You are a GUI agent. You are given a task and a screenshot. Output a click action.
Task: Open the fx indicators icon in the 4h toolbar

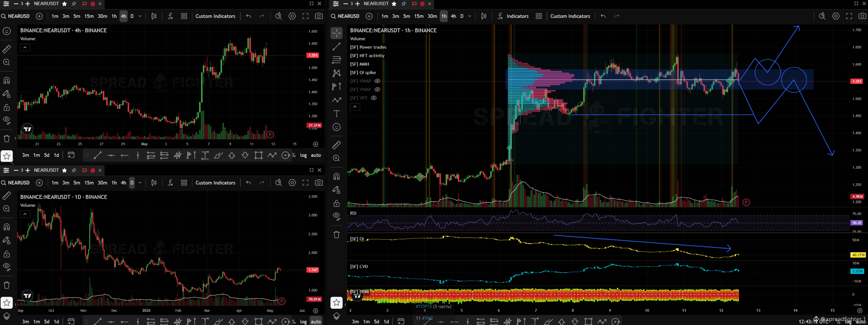coord(170,16)
